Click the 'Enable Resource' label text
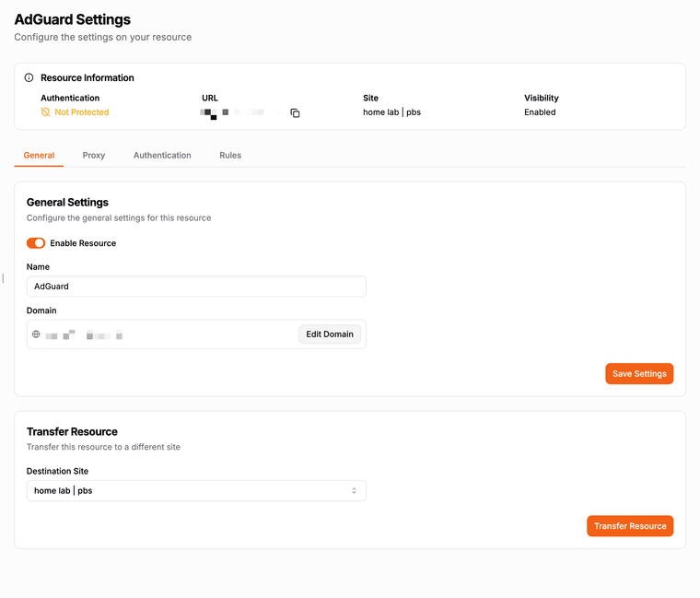The image size is (700, 598). point(83,243)
